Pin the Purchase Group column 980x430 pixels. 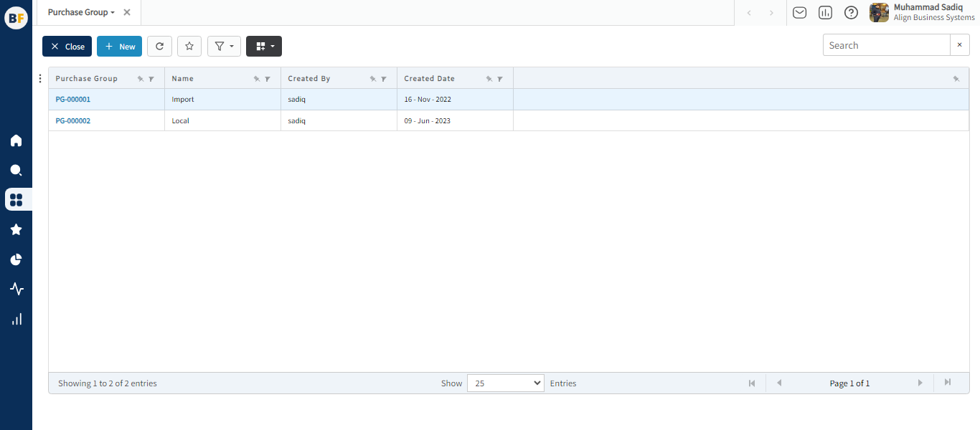point(141,79)
